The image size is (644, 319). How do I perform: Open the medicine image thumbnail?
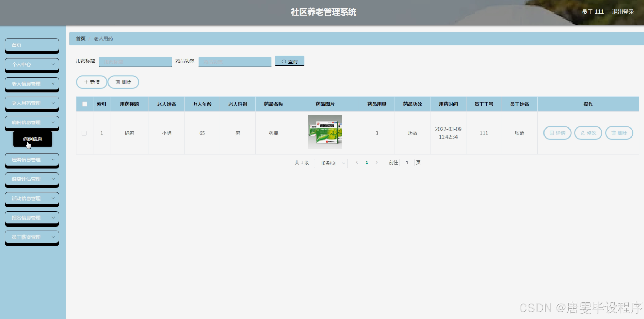(325, 132)
